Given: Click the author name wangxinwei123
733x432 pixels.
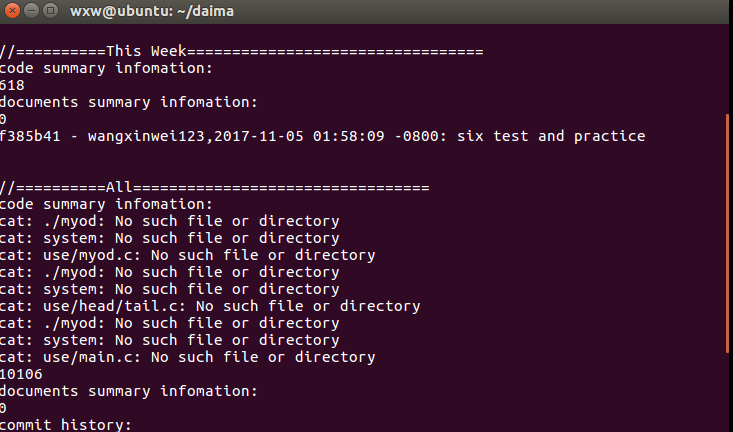Looking at the screenshot, I should (146, 136).
